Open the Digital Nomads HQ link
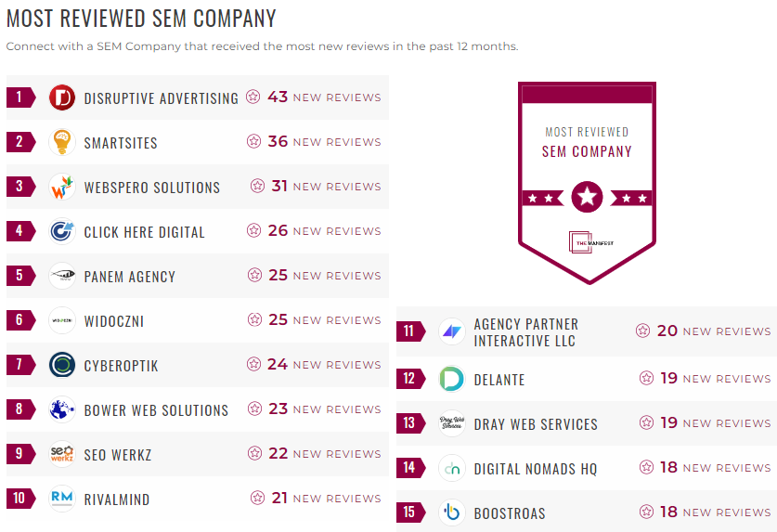 click(536, 469)
